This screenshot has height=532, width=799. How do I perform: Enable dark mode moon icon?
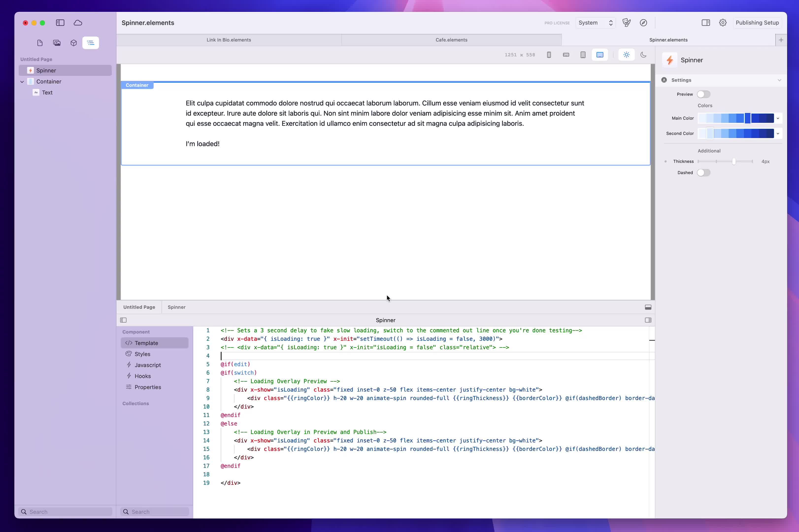pos(643,55)
